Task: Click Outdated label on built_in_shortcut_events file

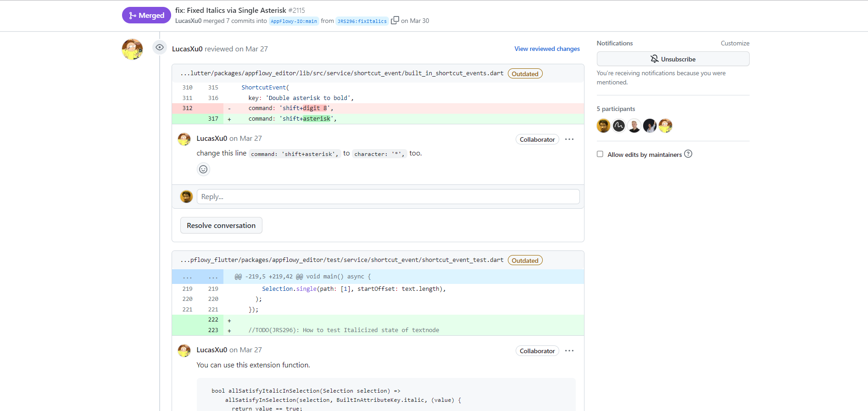Action: [x=525, y=74]
